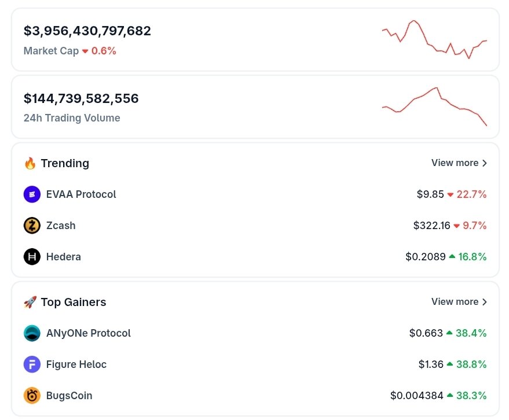Click the market cap sparkline chart
This screenshot has height=420, width=509.
[434, 39]
